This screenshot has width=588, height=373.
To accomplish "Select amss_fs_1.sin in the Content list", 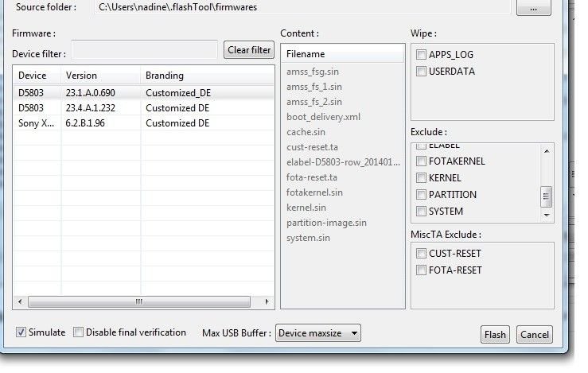I will pos(313,87).
